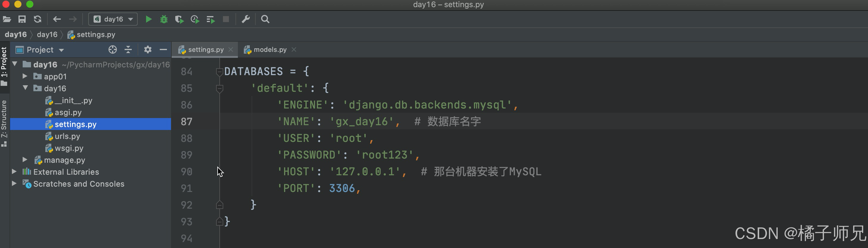Click the Stop square button
Image resolution: width=868 pixels, height=248 pixels.
pos(226,19)
